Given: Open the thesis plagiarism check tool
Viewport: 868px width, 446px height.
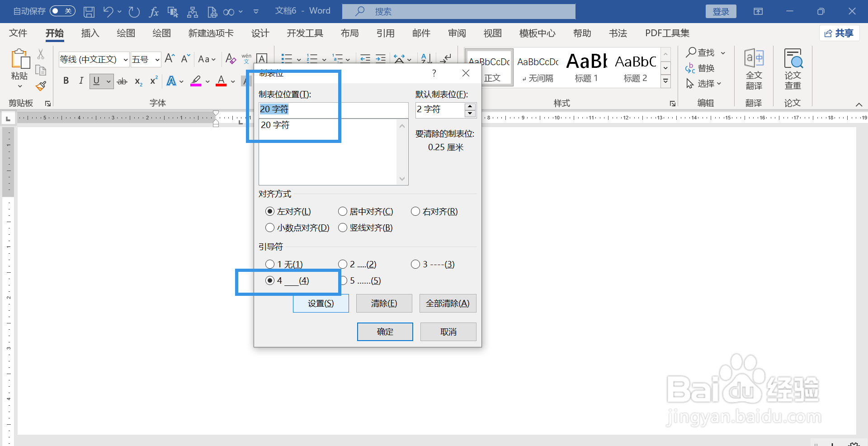Looking at the screenshot, I should [793, 69].
